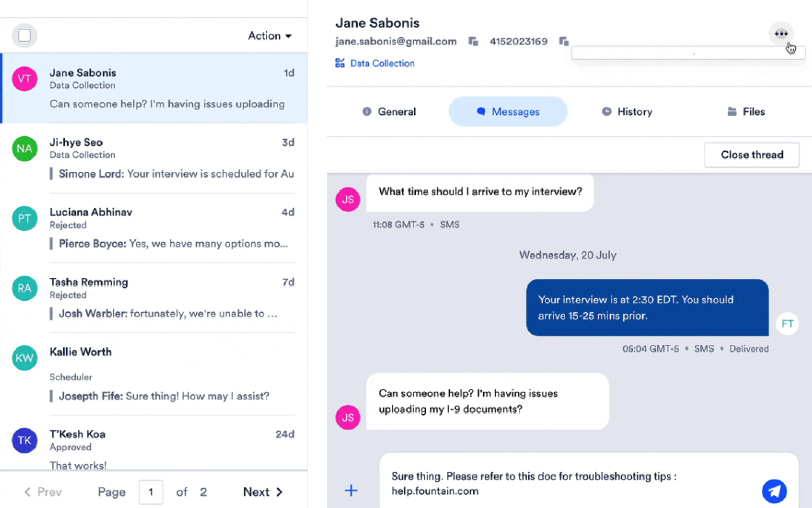Image resolution: width=812 pixels, height=508 pixels.
Task: Open the three-dot more options menu
Action: [781, 34]
